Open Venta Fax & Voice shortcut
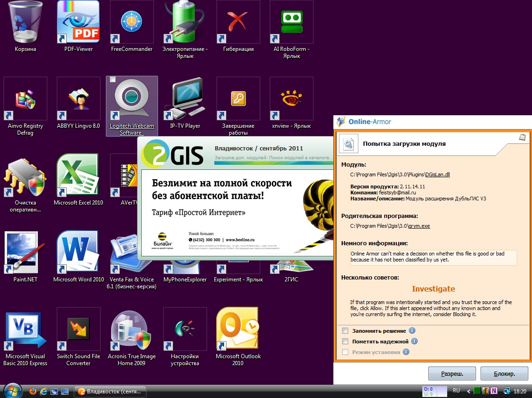The height and width of the screenshot is (398, 532). pyautogui.click(x=124, y=253)
